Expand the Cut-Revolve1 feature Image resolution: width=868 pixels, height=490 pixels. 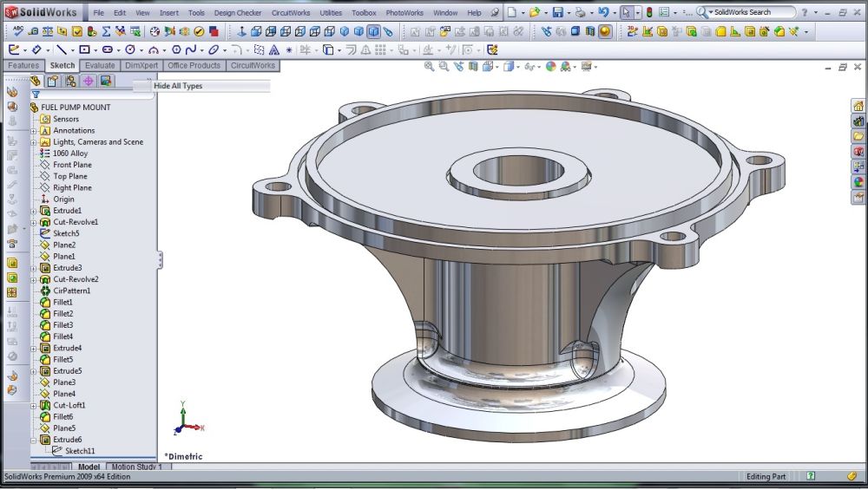coord(33,222)
